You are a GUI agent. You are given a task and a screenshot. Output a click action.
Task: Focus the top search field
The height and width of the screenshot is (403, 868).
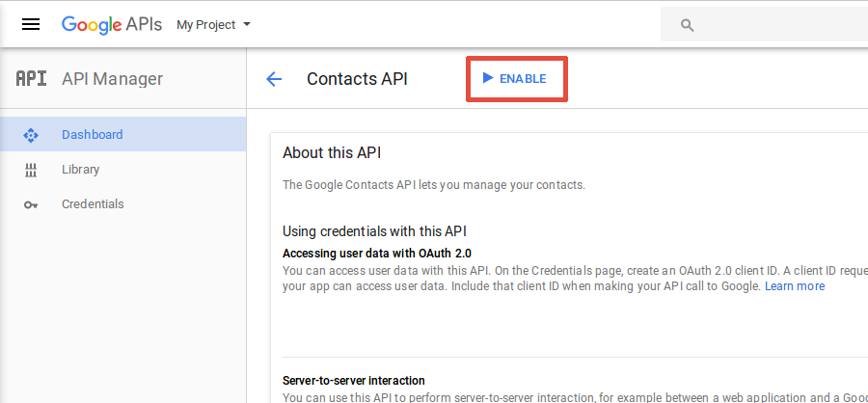point(764,24)
